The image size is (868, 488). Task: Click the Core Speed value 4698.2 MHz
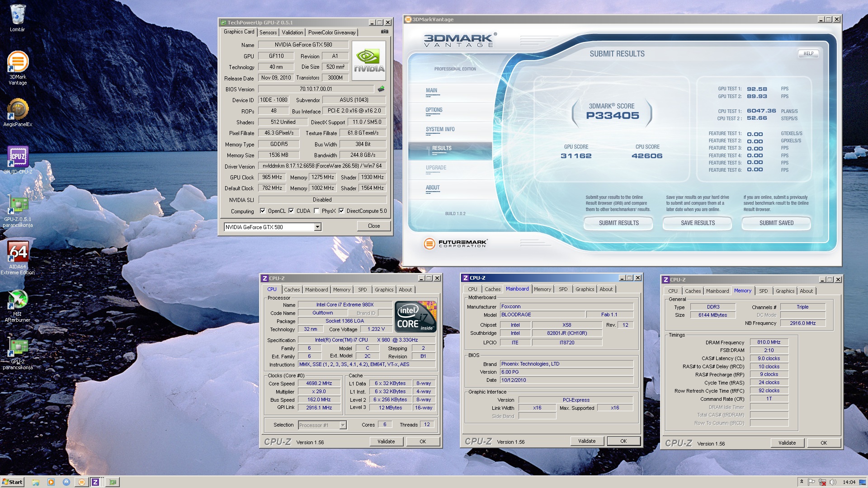coord(319,383)
